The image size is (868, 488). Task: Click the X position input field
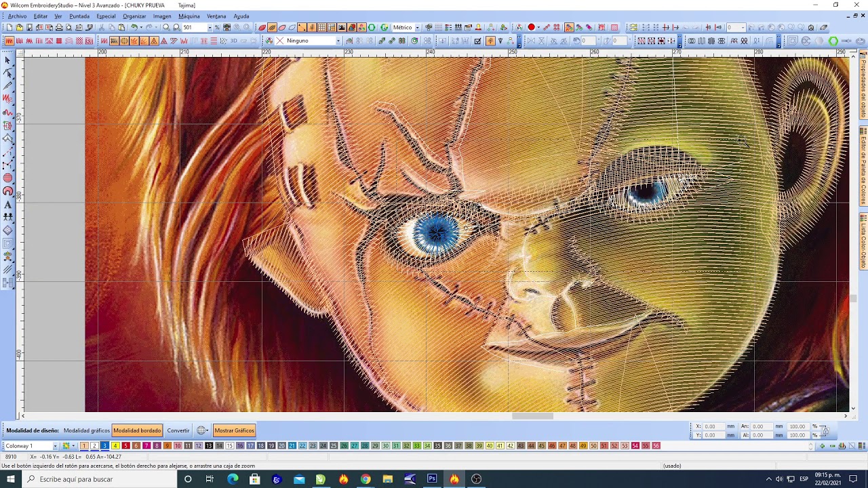coord(713,426)
